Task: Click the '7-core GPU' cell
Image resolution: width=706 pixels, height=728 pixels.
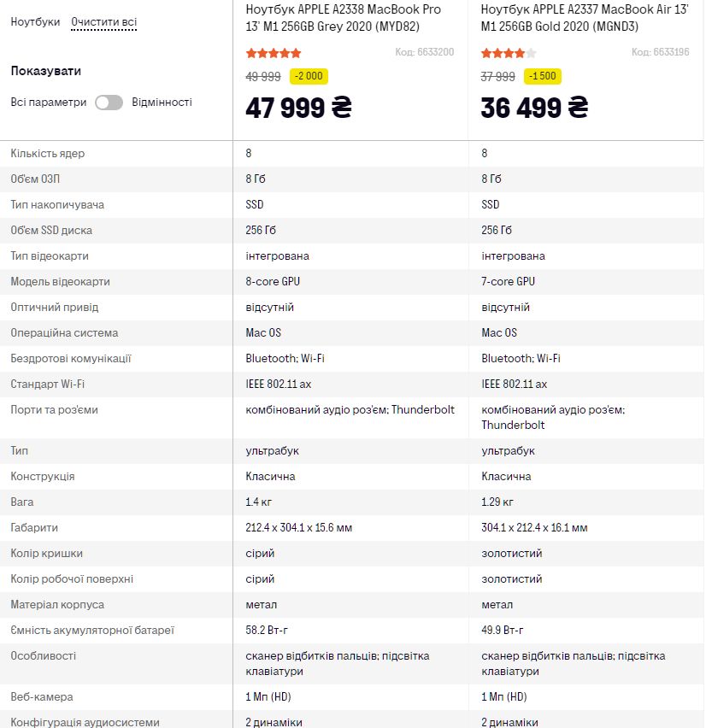Action: click(x=509, y=282)
